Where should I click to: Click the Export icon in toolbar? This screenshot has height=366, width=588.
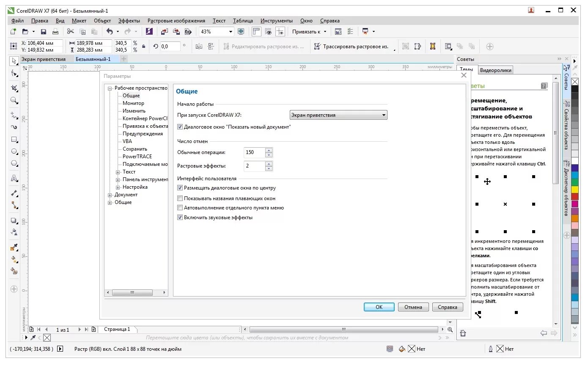[x=176, y=31]
